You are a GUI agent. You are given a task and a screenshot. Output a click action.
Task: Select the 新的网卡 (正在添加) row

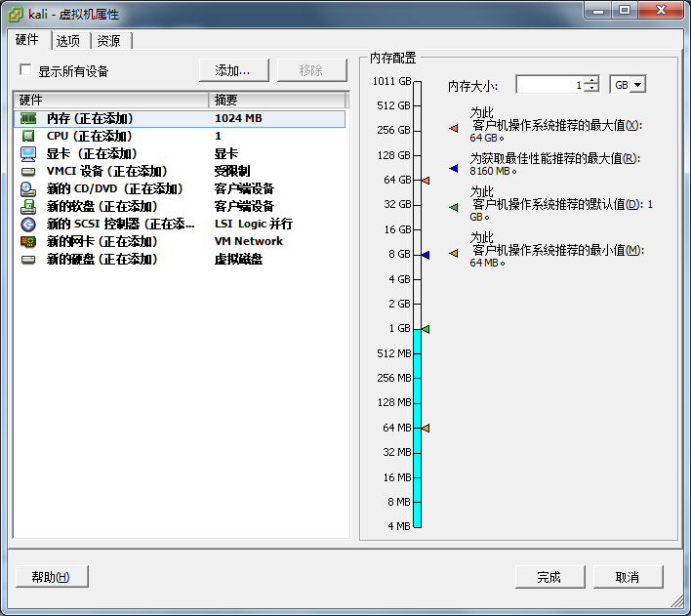pyautogui.click(x=180, y=242)
